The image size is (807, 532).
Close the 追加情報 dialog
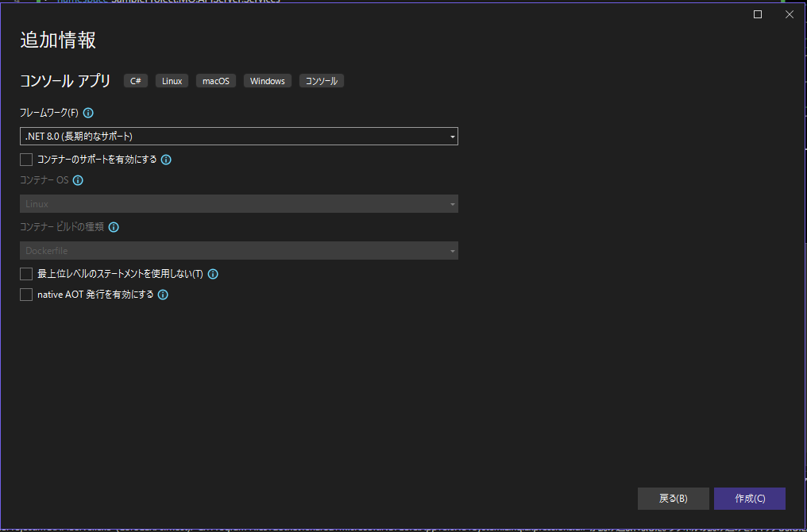click(790, 14)
